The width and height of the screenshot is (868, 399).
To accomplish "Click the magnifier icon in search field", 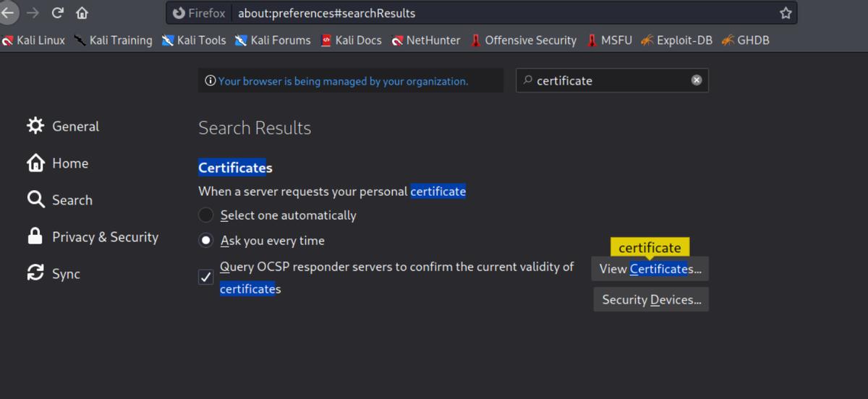I will point(527,80).
